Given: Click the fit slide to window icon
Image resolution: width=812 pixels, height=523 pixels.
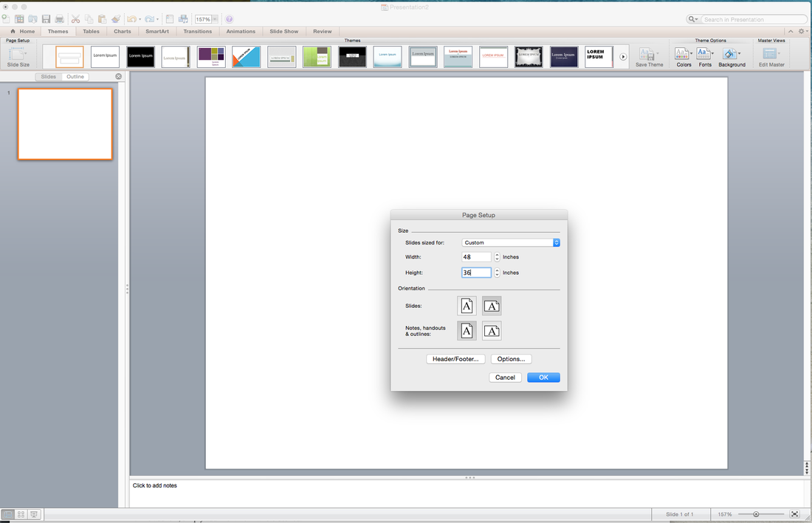Looking at the screenshot, I should 794,514.
